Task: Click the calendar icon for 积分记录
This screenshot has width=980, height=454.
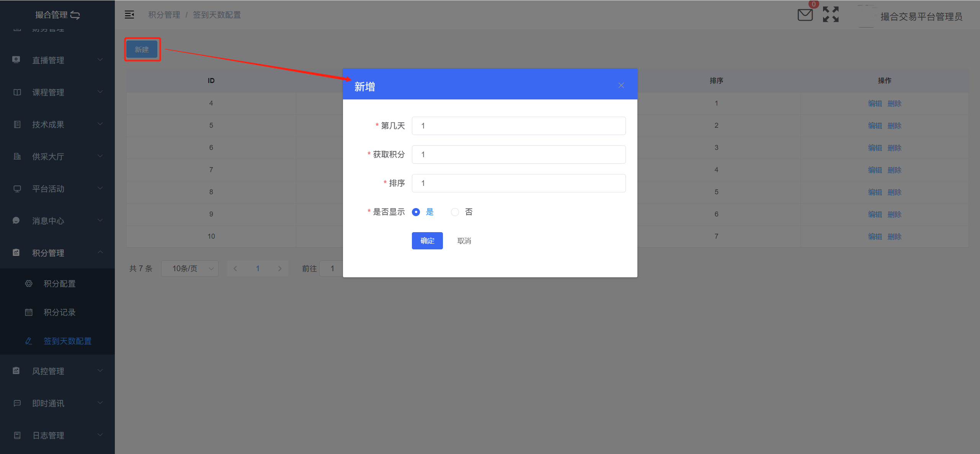Action: (29, 312)
